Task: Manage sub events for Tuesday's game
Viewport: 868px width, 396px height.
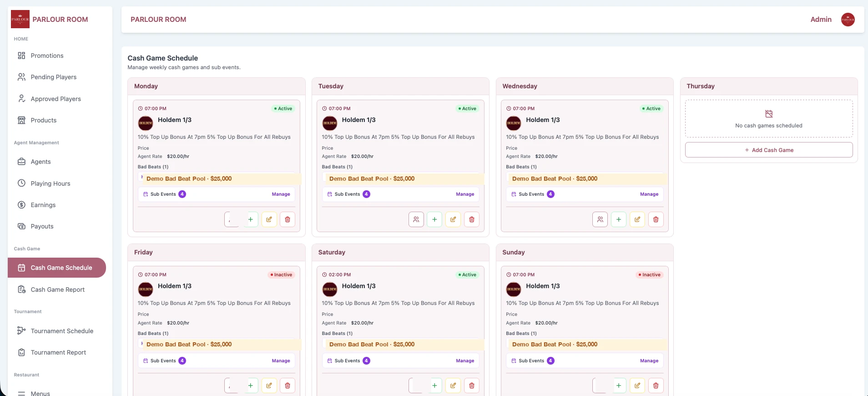Action: point(465,194)
